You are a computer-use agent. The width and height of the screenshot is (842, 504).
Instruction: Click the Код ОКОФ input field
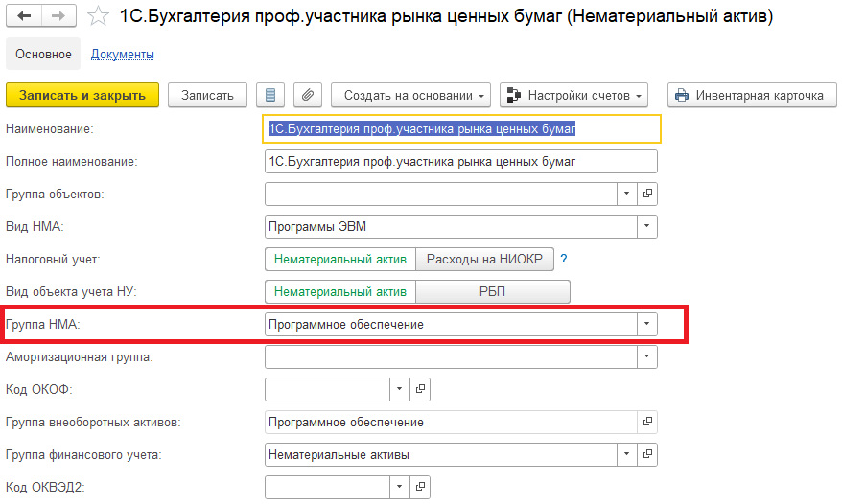(327, 389)
